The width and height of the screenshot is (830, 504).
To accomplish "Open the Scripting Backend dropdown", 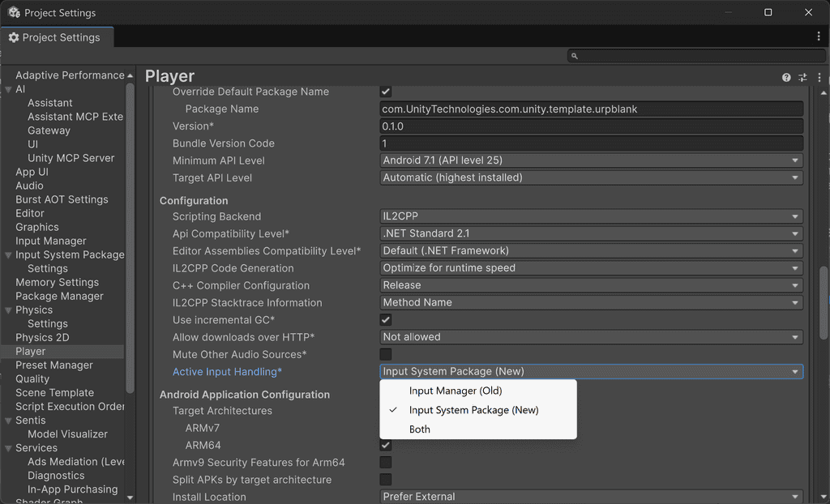I will click(x=591, y=216).
